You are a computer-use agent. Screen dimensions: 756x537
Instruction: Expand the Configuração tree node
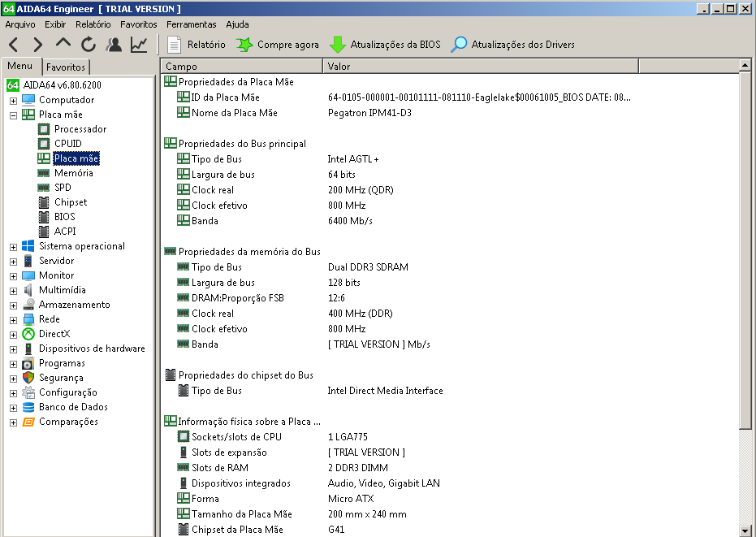[x=14, y=393]
